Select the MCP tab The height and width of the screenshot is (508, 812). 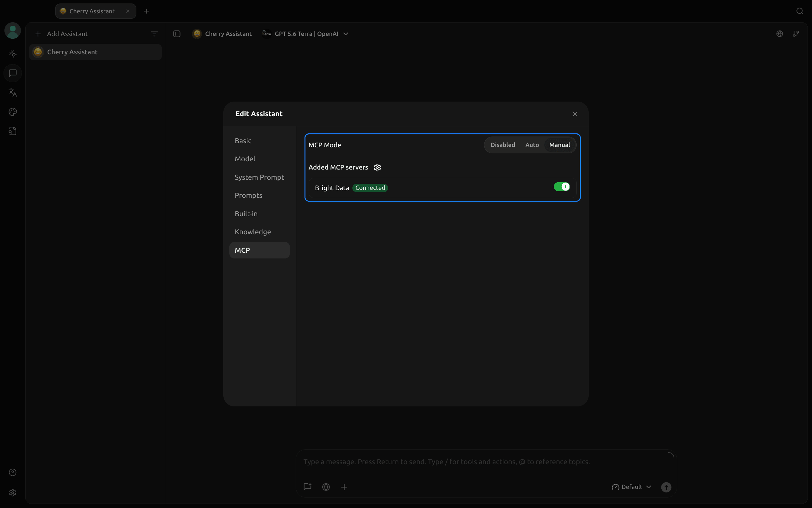click(259, 250)
